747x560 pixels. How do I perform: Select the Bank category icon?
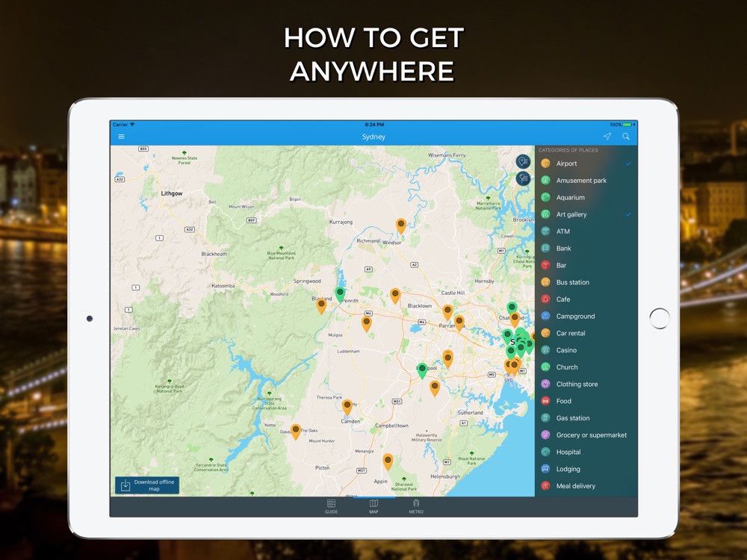pos(546,248)
